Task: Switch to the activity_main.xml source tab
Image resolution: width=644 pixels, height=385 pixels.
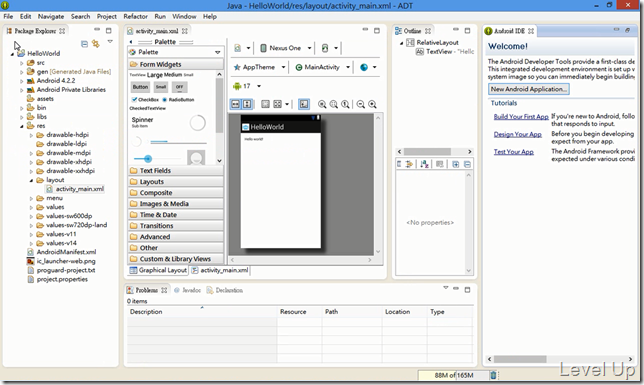Action: click(x=220, y=270)
